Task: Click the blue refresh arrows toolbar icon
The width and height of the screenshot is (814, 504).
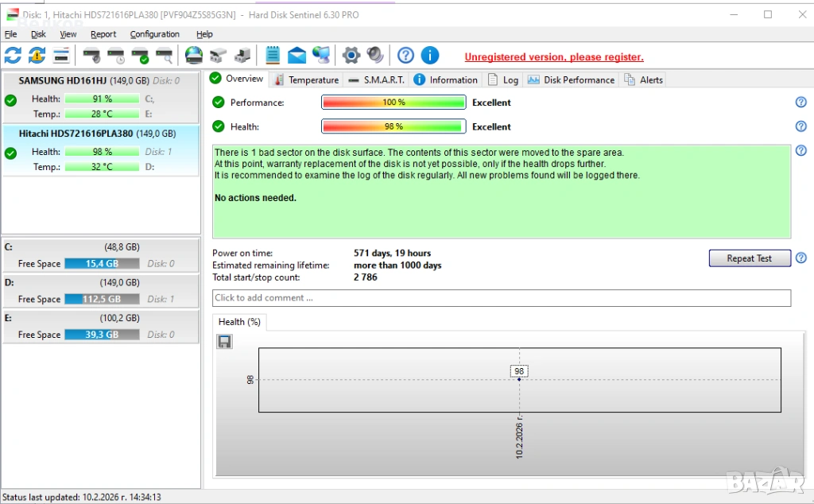Action: pos(13,55)
